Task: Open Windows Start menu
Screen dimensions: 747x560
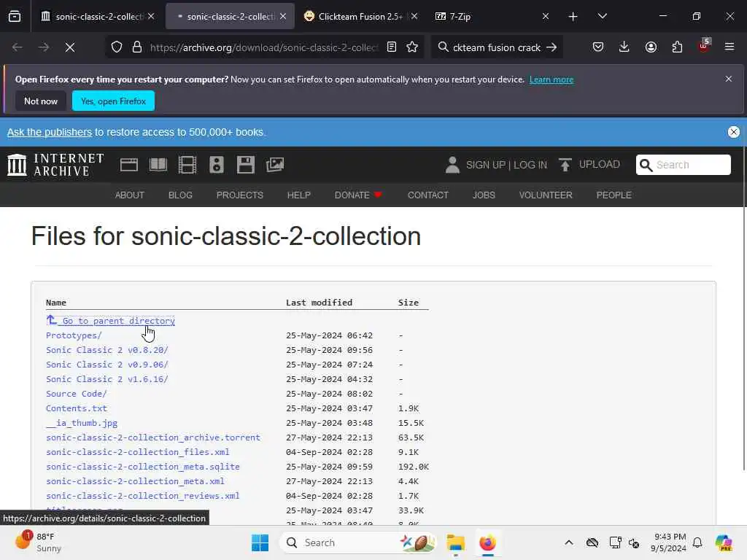Action: pyautogui.click(x=260, y=542)
